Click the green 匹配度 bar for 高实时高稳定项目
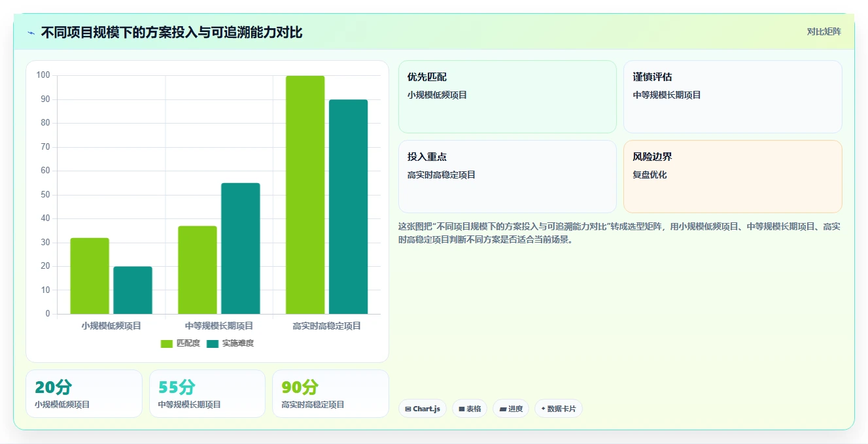This screenshot has height=444, width=868. pos(305,195)
